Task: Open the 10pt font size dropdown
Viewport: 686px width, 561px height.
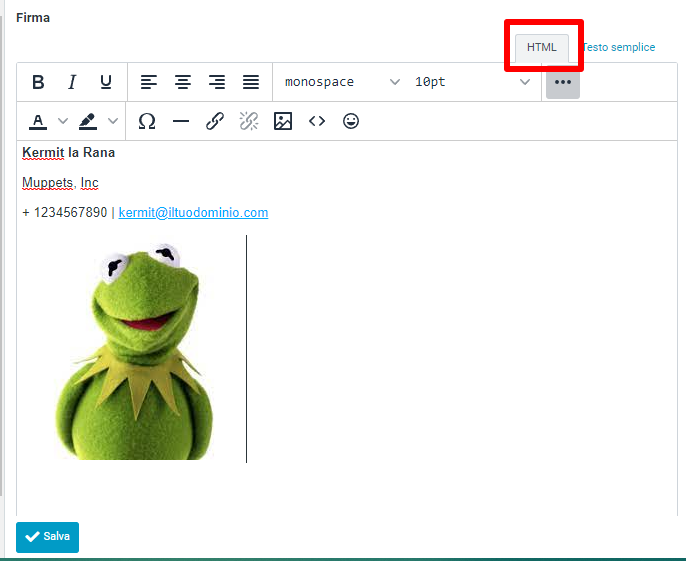Action: pos(472,82)
